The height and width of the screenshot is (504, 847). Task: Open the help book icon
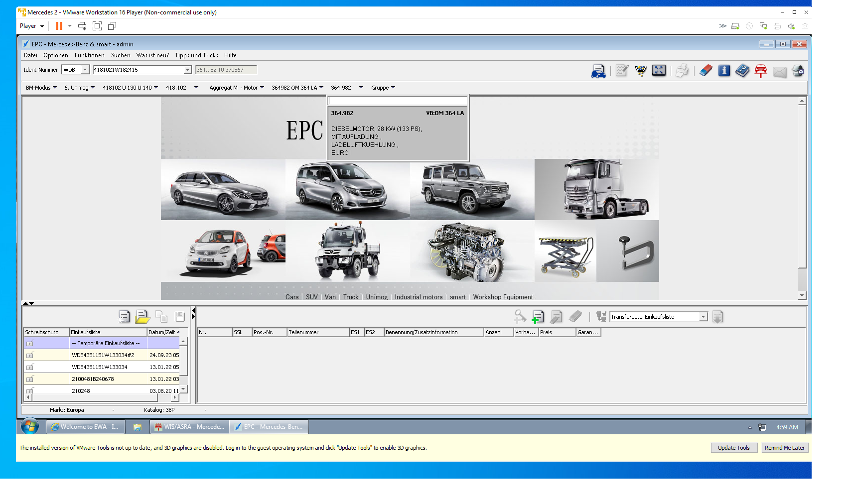742,71
